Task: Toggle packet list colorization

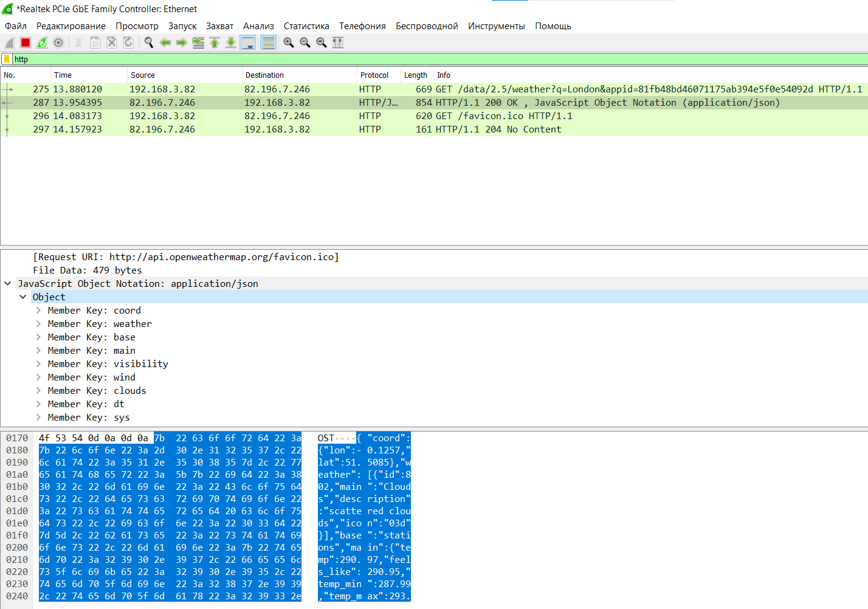Action: 268,43
